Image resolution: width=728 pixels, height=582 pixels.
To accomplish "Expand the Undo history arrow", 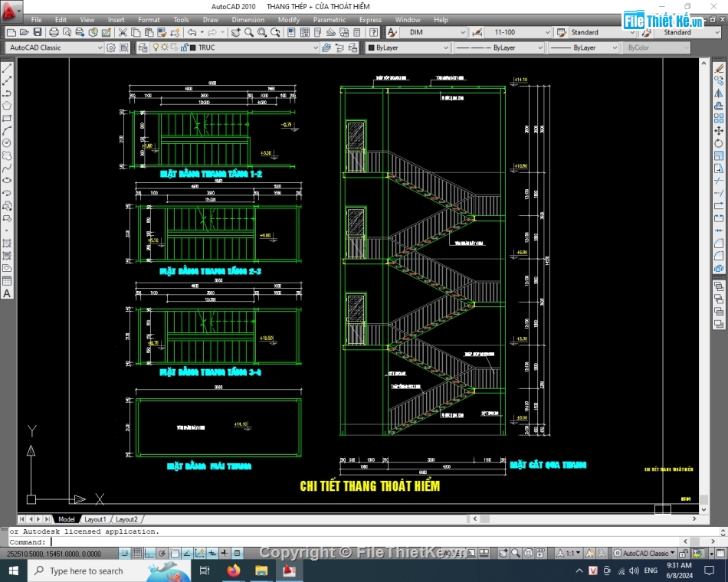I will pos(202,32).
